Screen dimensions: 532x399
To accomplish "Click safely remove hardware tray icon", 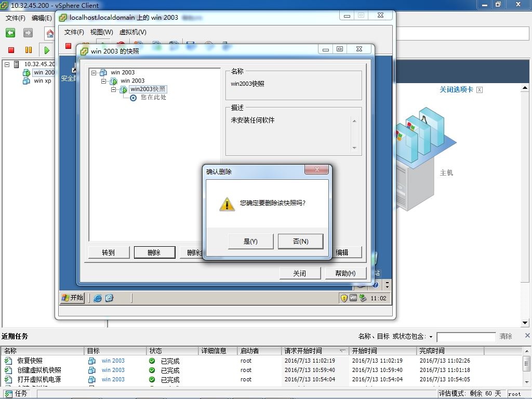I will (363, 298).
